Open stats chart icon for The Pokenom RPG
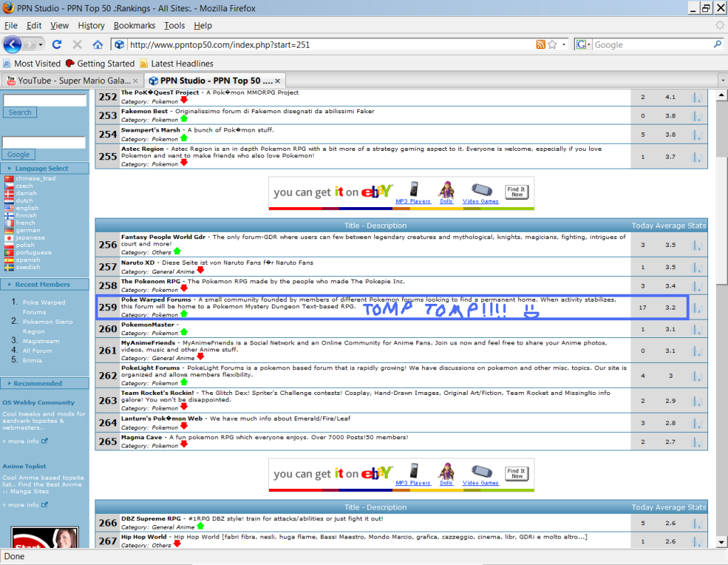The image size is (728, 565). click(697, 286)
